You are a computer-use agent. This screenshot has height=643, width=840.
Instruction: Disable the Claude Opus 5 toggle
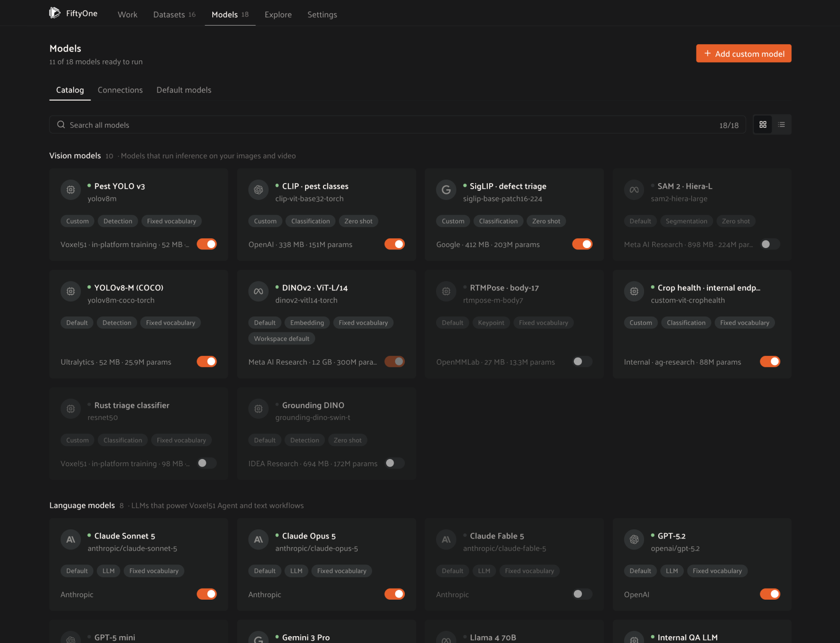(395, 594)
